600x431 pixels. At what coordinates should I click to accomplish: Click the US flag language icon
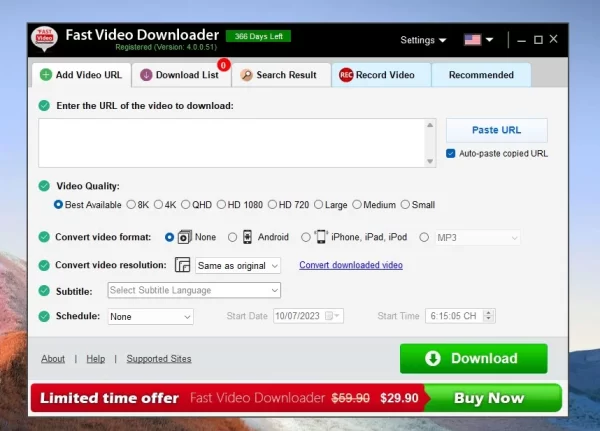(473, 40)
